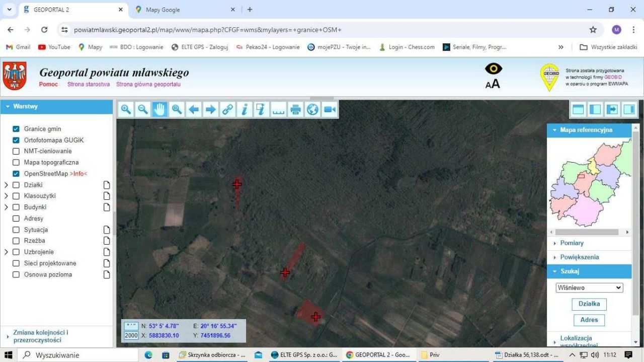Viewport: 644px width, 362px height.
Task: Go to previous map view arrow
Action: 194,109
